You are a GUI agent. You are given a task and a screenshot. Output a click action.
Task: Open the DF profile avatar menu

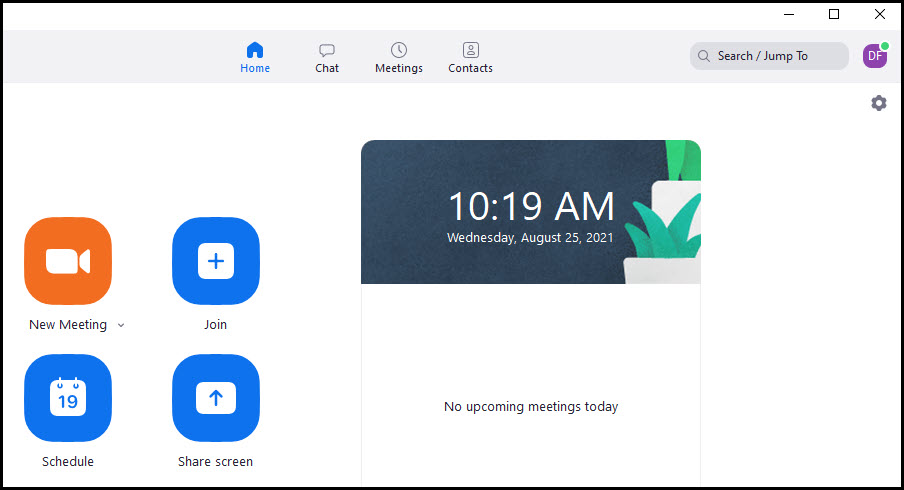(x=875, y=56)
